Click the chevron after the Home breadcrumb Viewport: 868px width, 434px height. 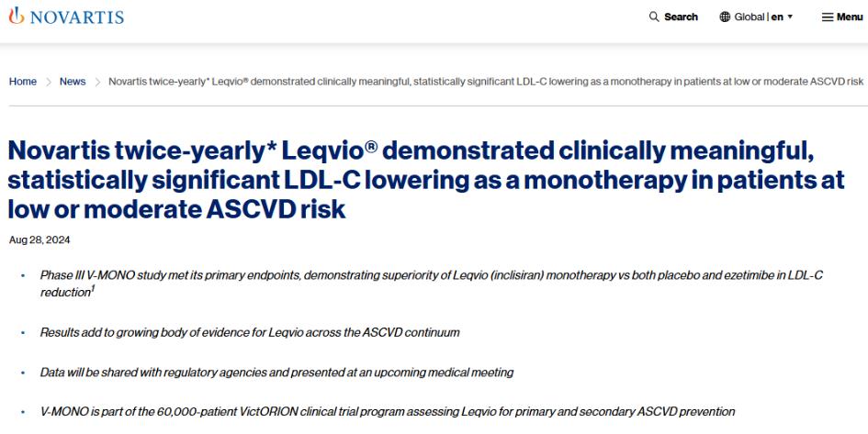(x=49, y=82)
